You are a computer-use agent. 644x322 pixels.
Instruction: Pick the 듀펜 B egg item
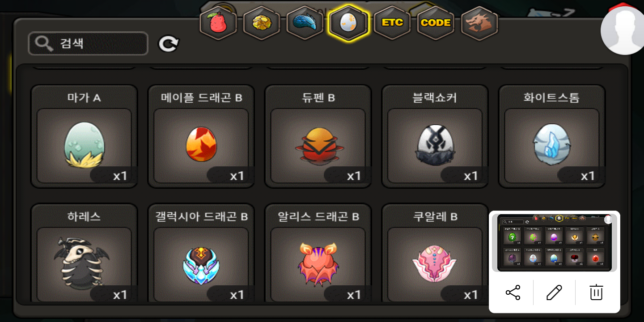pos(318,136)
